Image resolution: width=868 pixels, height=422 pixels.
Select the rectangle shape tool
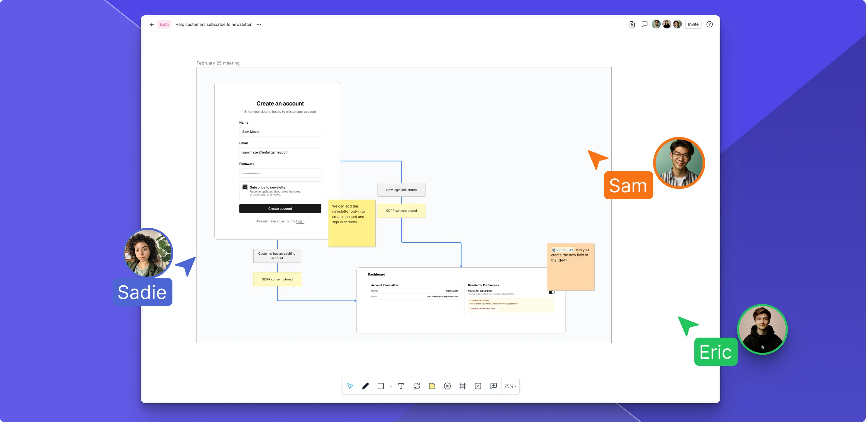coord(381,386)
